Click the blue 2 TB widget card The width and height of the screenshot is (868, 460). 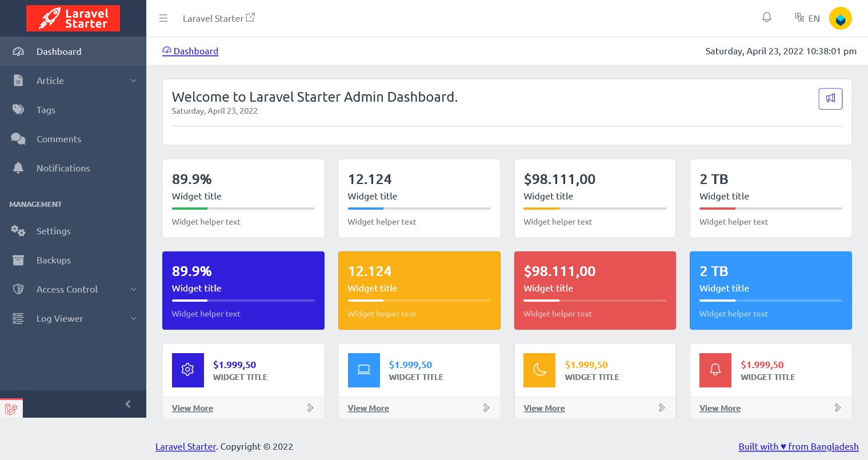(x=771, y=290)
